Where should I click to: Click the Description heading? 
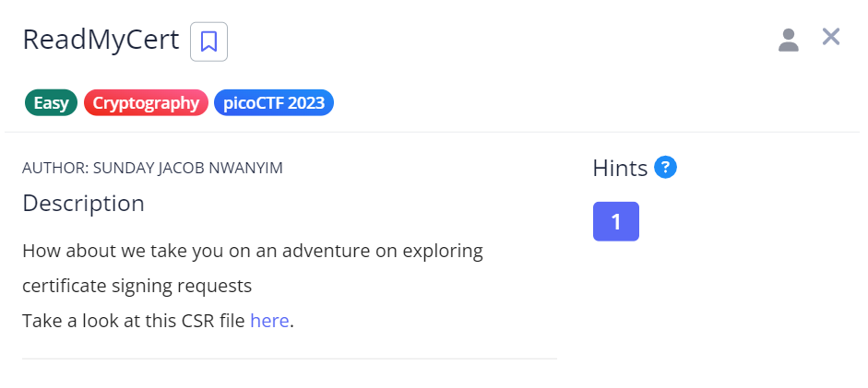tap(83, 203)
